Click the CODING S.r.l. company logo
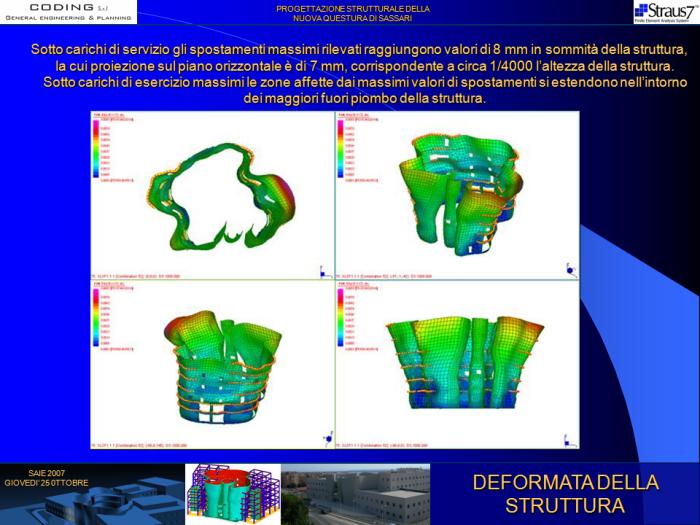Screen dimensions: 700x525 [x=68, y=12]
